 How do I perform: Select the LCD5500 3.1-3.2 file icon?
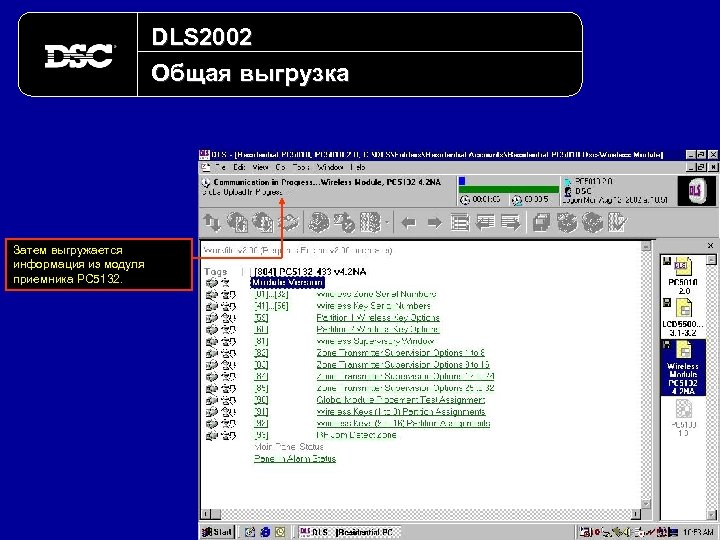point(682,317)
